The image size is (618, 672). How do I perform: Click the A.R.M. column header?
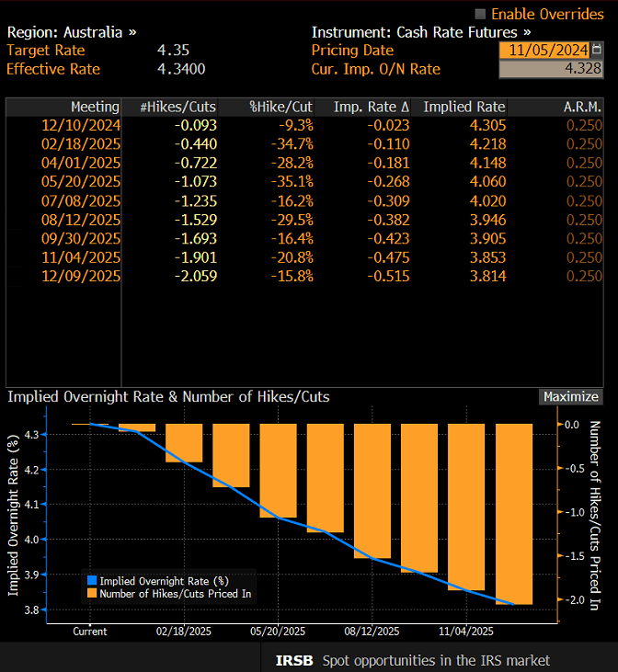tap(583, 107)
